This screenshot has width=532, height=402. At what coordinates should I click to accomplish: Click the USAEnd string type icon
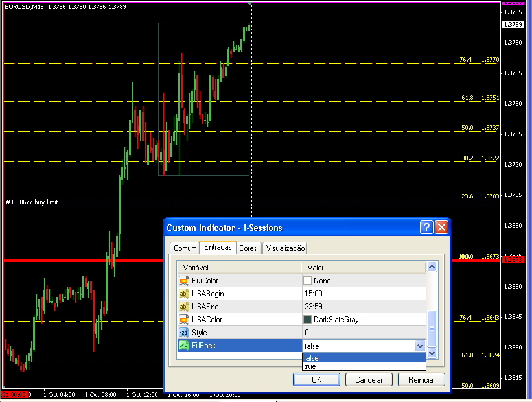(x=183, y=307)
